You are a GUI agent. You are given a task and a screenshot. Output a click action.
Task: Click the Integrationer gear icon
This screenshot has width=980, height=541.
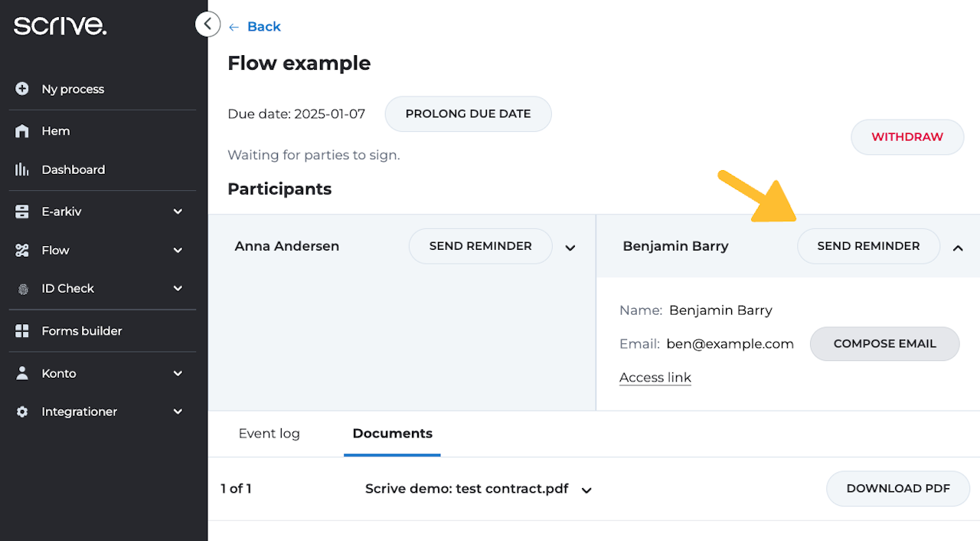click(22, 411)
